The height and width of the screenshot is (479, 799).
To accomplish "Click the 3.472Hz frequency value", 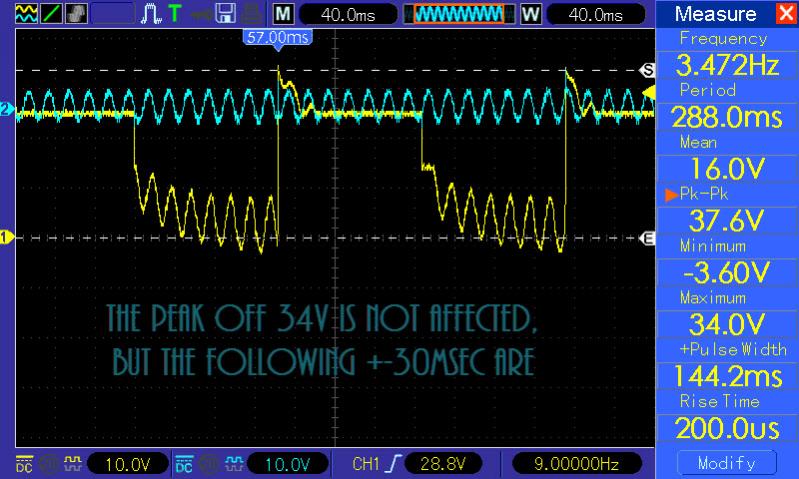I will pyautogui.click(x=727, y=65).
